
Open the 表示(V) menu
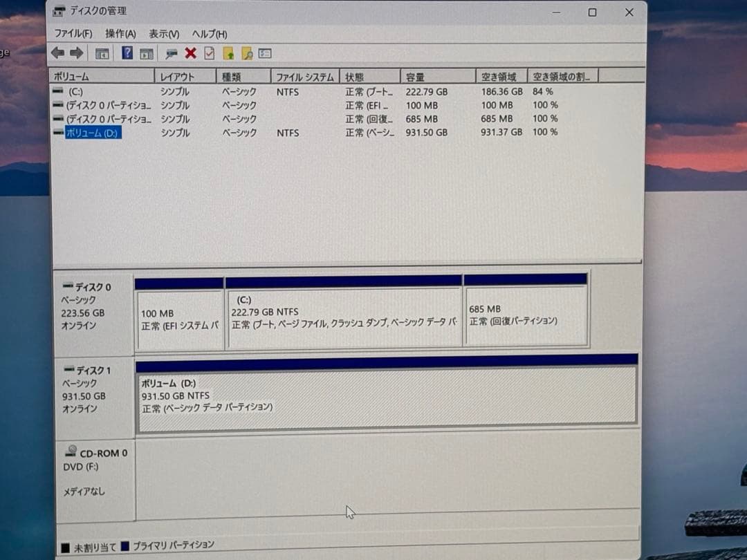pyautogui.click(x=162, y=33)
